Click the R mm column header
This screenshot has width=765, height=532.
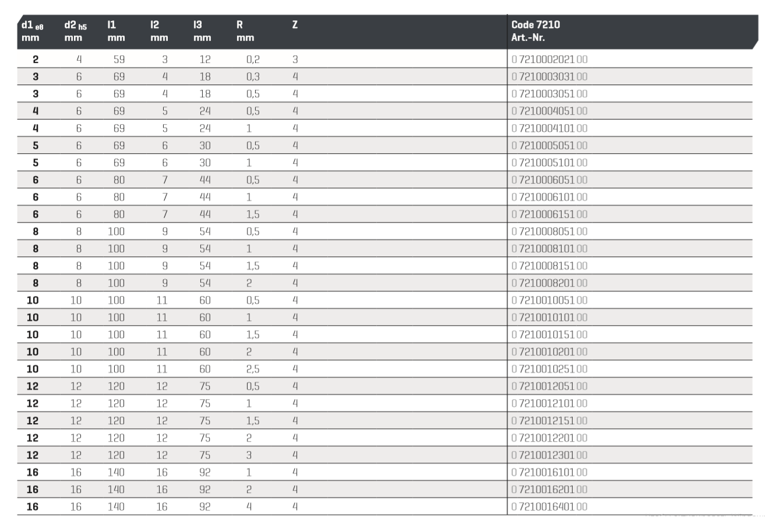245,31
